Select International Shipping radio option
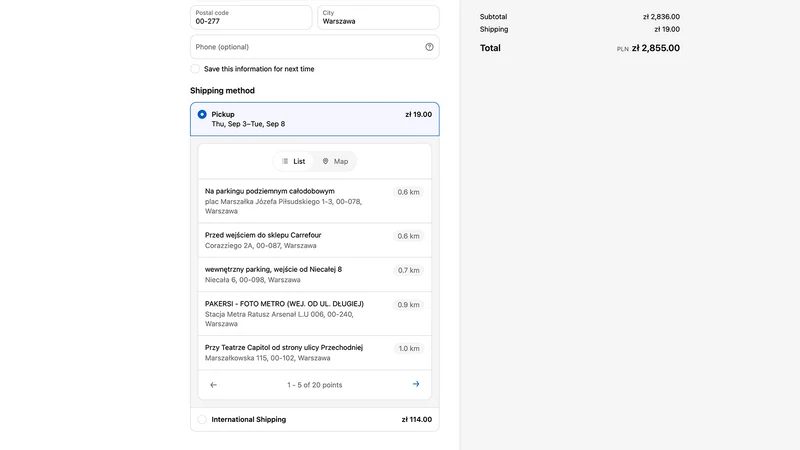800x450 pixels. click(x=202, y=419)
